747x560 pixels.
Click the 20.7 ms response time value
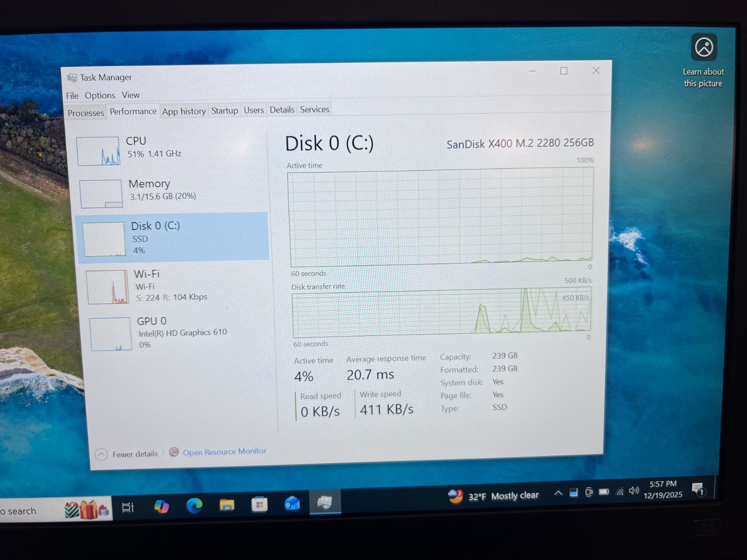(370, 375)
